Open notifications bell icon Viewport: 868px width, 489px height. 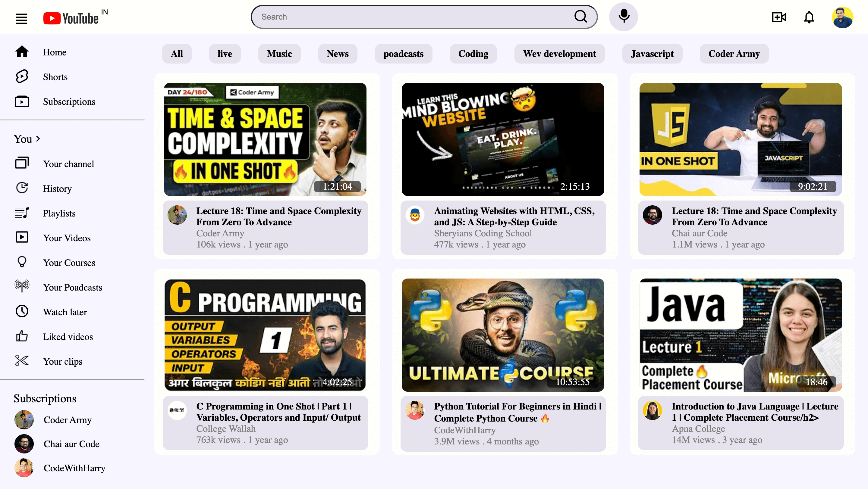pyautogui.click(x=809, y=17)
